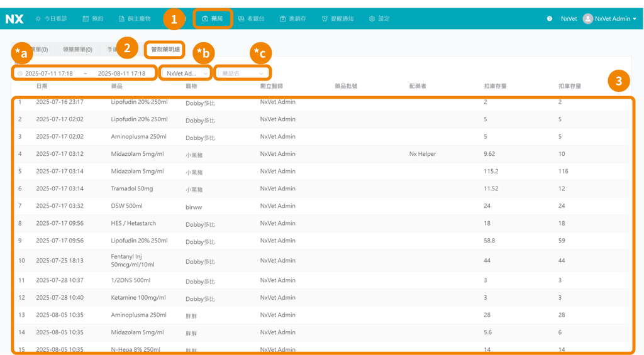
Task: Open the 收銀台 section
Action: (252, 19)
